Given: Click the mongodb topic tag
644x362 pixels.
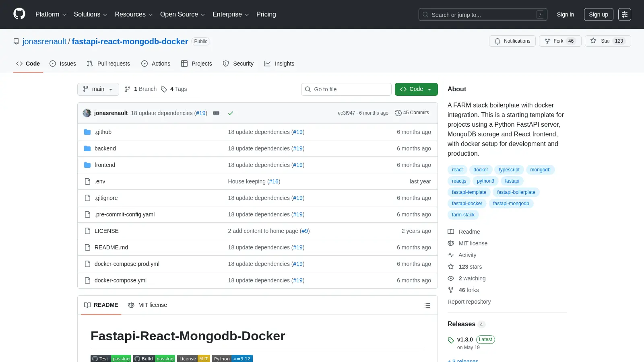Looking at the screenshot, I should (x=540, y=170).
